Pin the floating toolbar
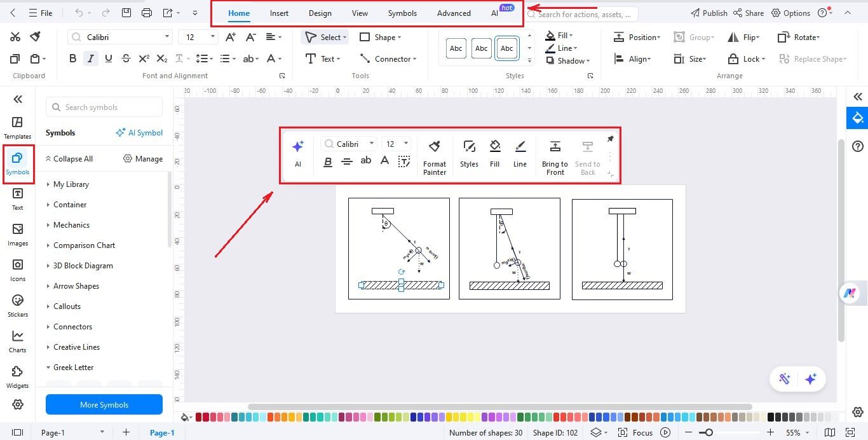 click(x=610, y=139)
